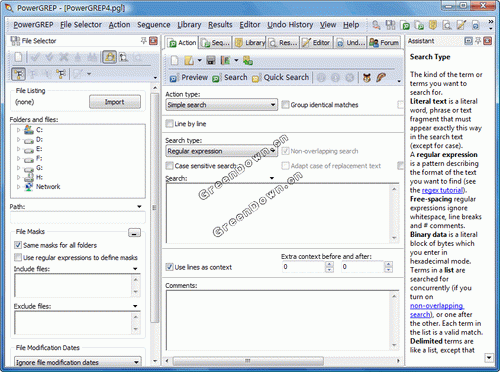Open the non-overlapping search link
The width and height of the screenshot is (500, 372).
coord(436,310)
